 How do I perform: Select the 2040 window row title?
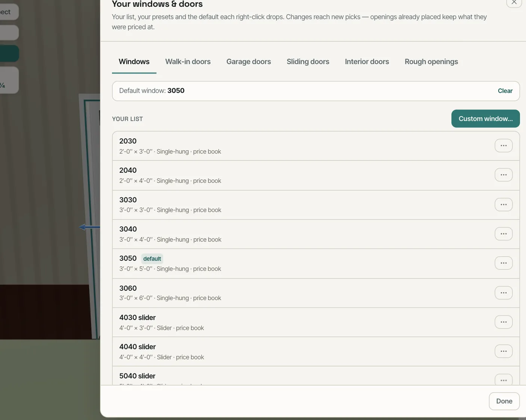[128, 171]
